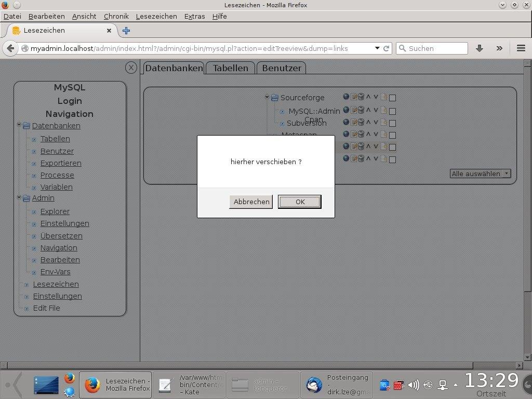Open the Chronik menu

[x=116, y=16]
